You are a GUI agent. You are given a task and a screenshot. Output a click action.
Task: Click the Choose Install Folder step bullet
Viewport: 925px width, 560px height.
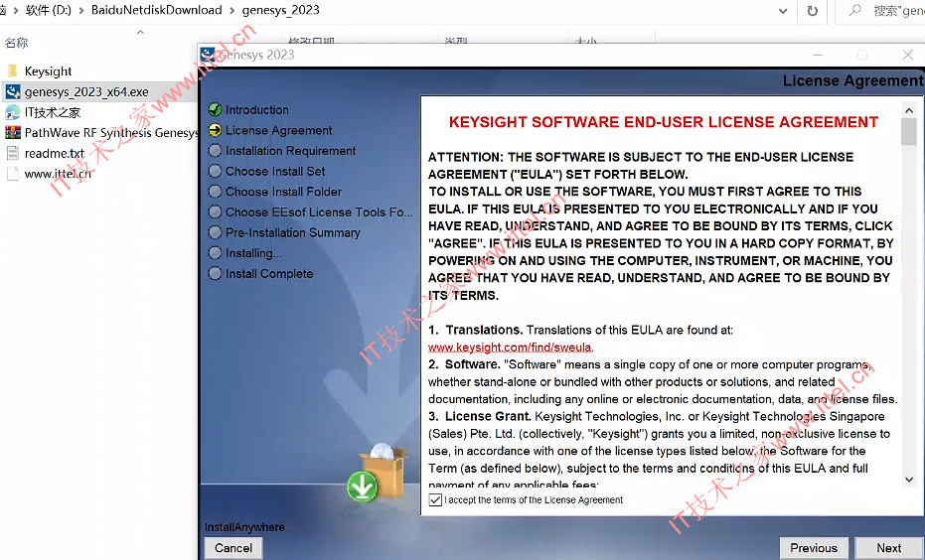pos(216,192)
